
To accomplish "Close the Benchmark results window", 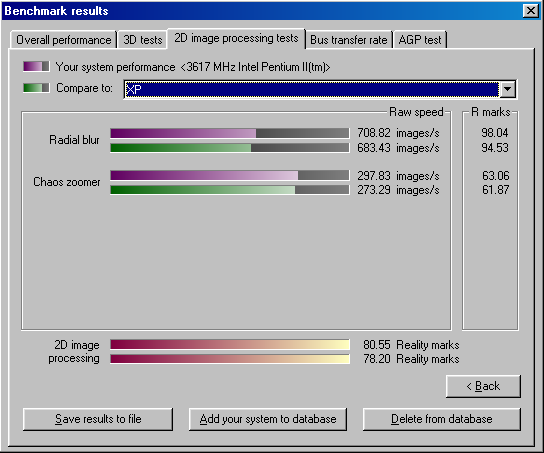I will [531, 11].
